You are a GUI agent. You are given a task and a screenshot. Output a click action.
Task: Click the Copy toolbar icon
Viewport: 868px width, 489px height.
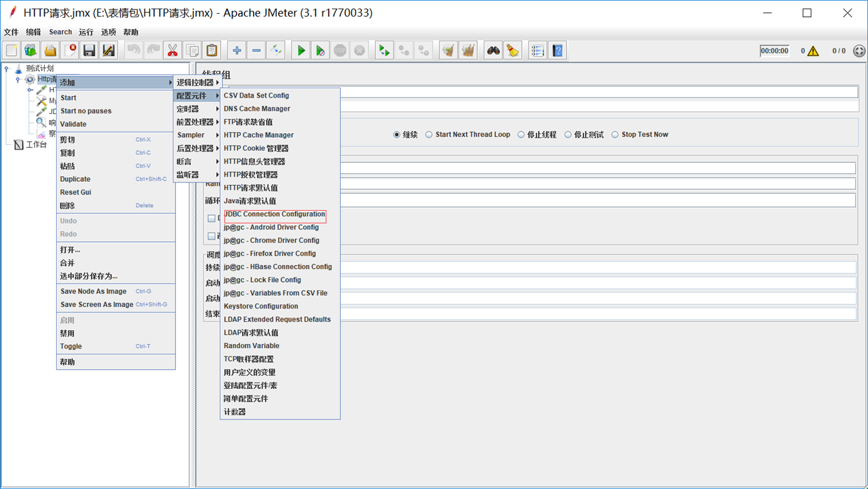(x=192, y=51)
